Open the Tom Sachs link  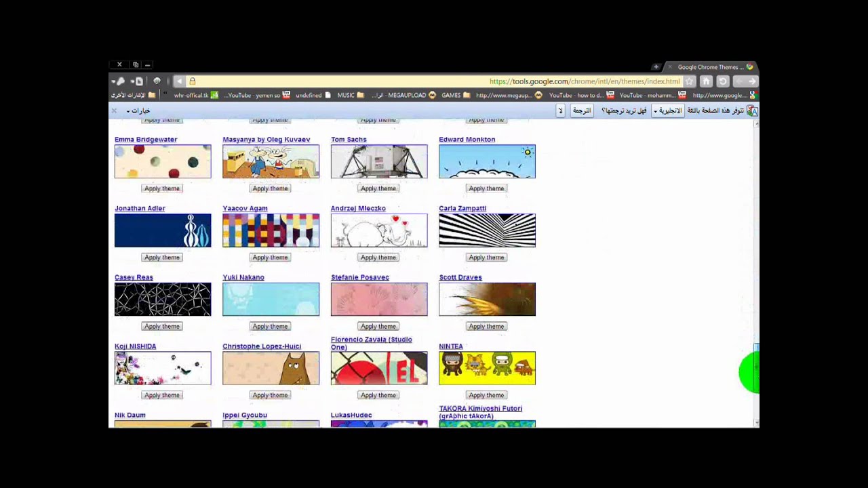coord(349,140)
